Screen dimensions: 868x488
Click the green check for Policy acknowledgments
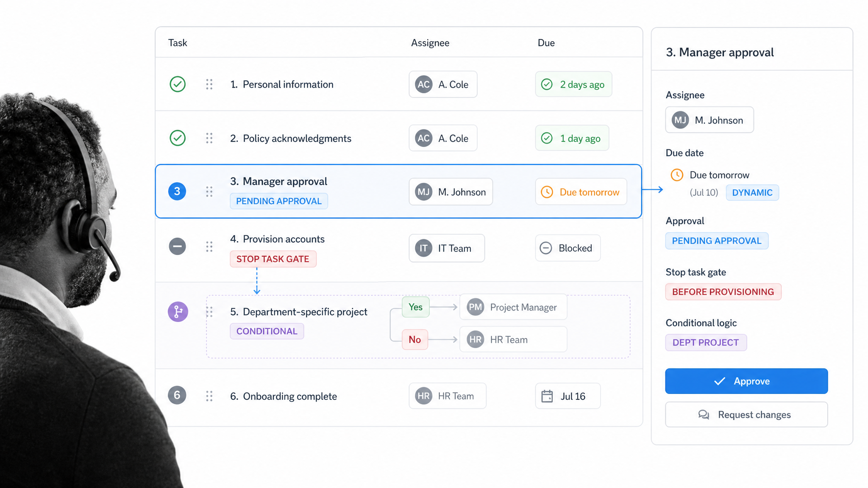[178, 138]
